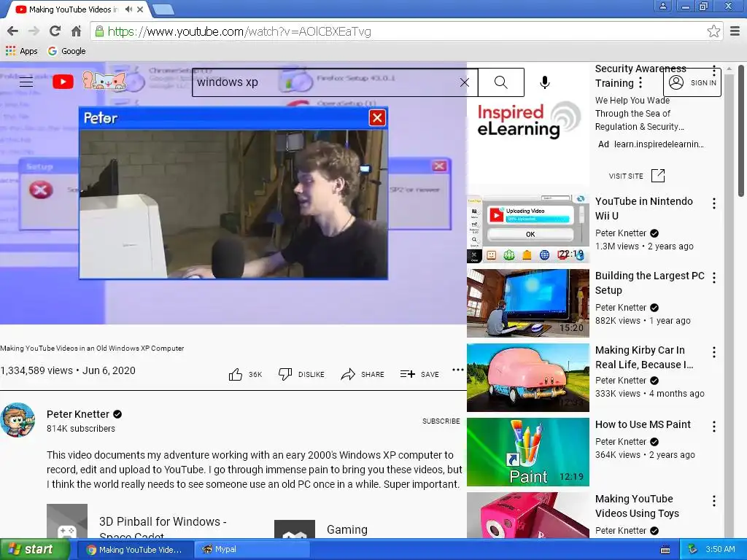Open more actions dots under video
The image size is (747, 560).
point(458,370)
